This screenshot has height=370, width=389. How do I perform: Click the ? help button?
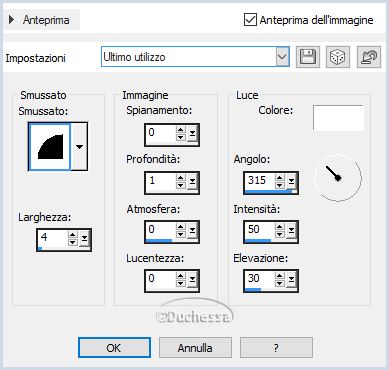pyautogui.click(x=276, y=348)
